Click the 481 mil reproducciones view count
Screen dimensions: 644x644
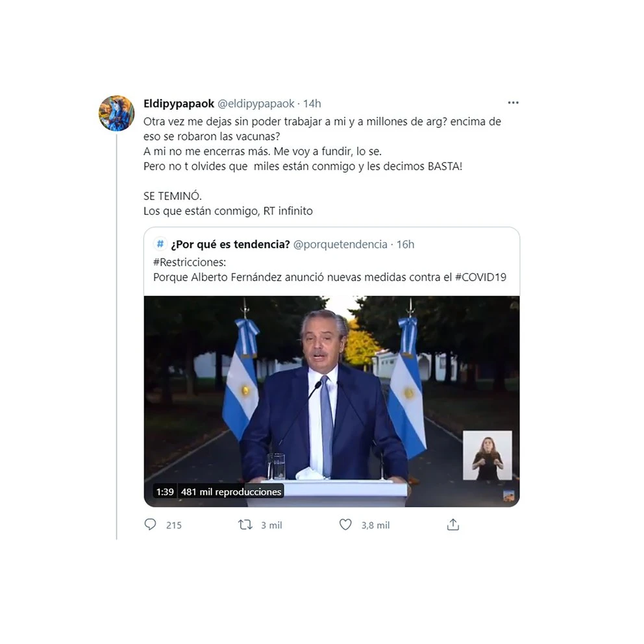pyautogui.click(x=231, y=491)
